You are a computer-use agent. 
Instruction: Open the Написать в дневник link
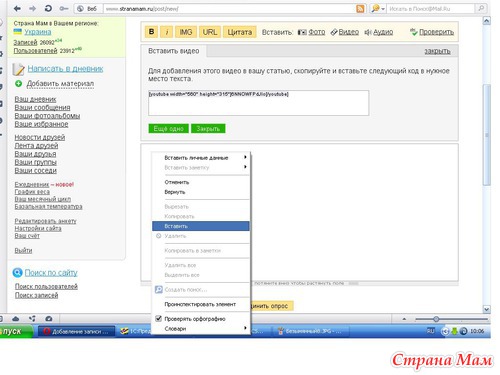click(65, 69)
